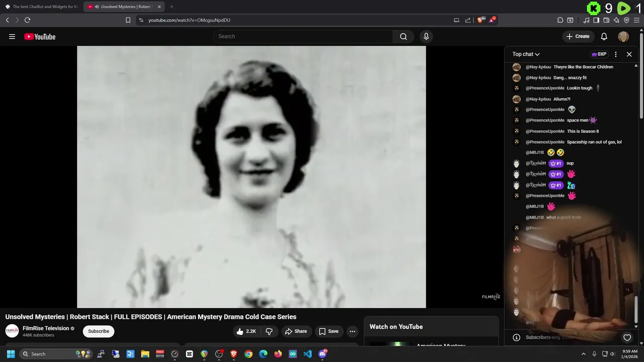Open Voicemeeter from the taskbar
Image resolution: width=644 pixels, height=362 pixels.
(160, 354)
